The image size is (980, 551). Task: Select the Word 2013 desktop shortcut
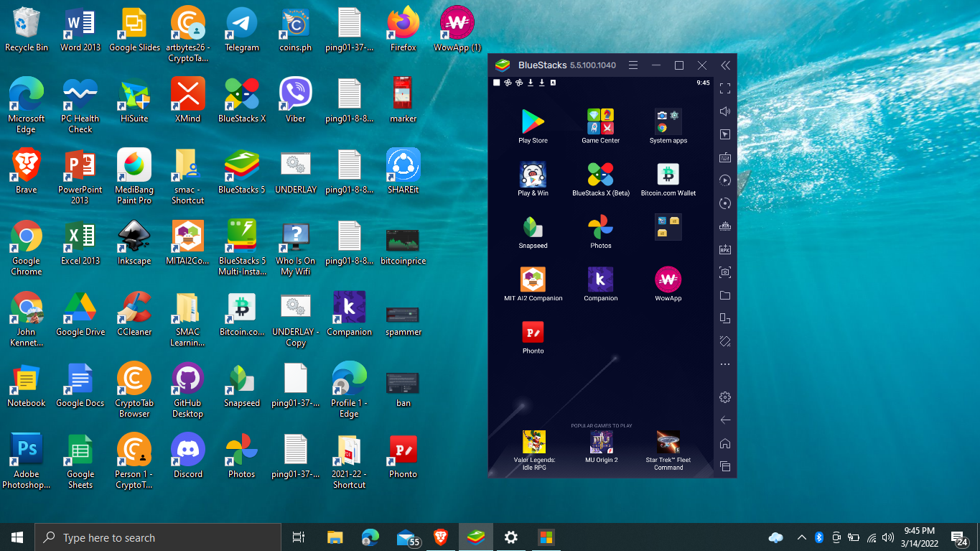[80, 29]
